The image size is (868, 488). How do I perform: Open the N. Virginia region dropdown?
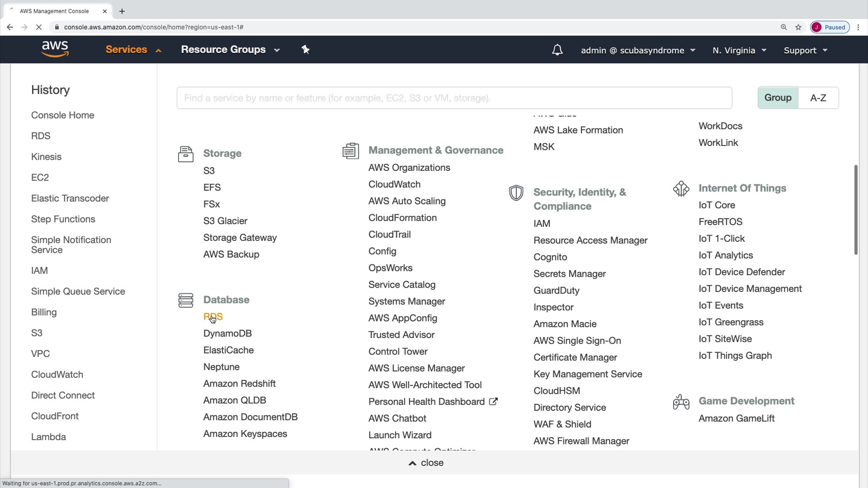[739, 50]
